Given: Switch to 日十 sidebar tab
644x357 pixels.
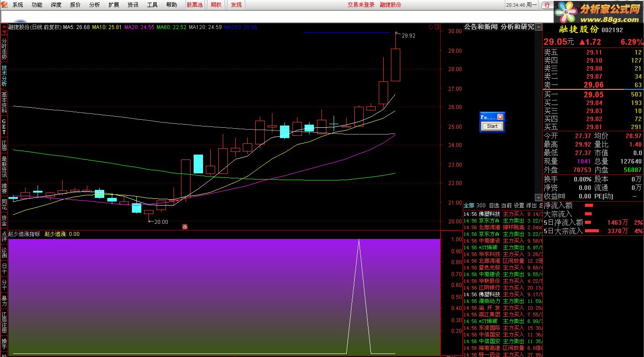Looking at the screenshot, I should tap(4, 269).
